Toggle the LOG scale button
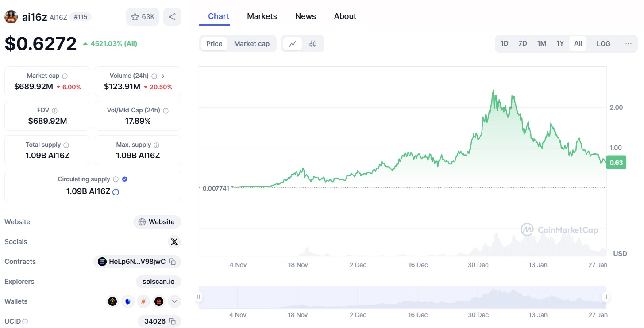The height and width of the screenshot is (328, 644). click(603, 43)
